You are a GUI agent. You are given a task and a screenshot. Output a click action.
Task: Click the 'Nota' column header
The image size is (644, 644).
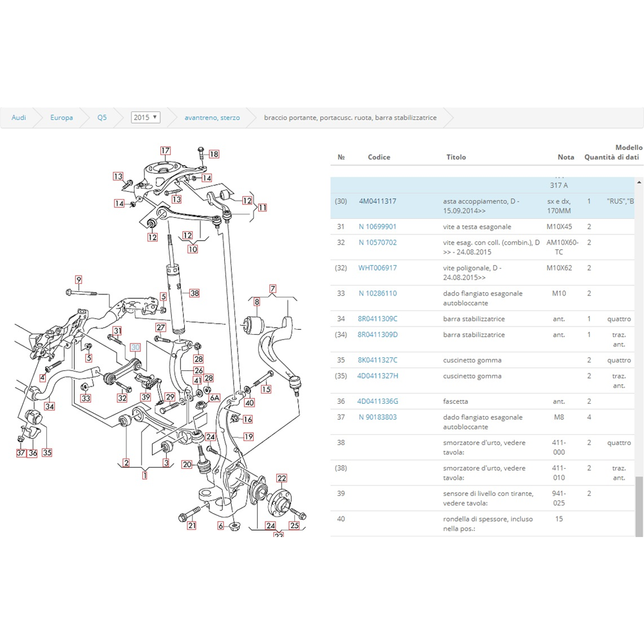pos(566,157)
